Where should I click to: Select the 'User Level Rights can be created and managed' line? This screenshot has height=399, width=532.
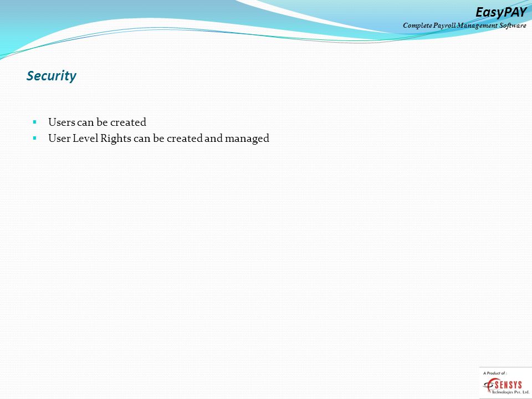point(159,139)
